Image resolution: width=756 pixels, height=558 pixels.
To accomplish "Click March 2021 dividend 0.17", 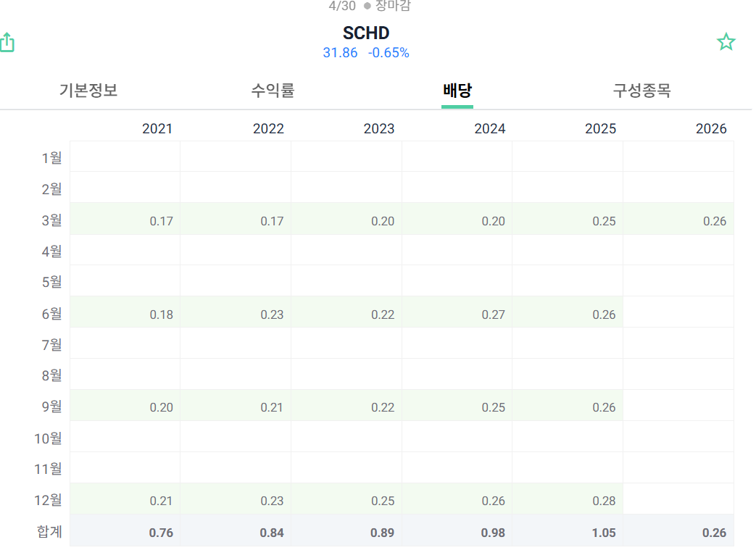I will pyautogui.click(x=161, y=221).
